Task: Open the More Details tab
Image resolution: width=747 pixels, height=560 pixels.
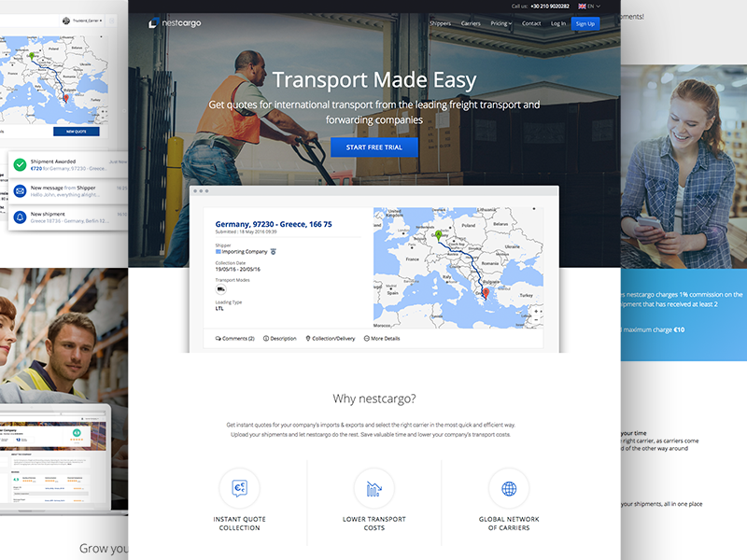Action: (x=382, y=339)
